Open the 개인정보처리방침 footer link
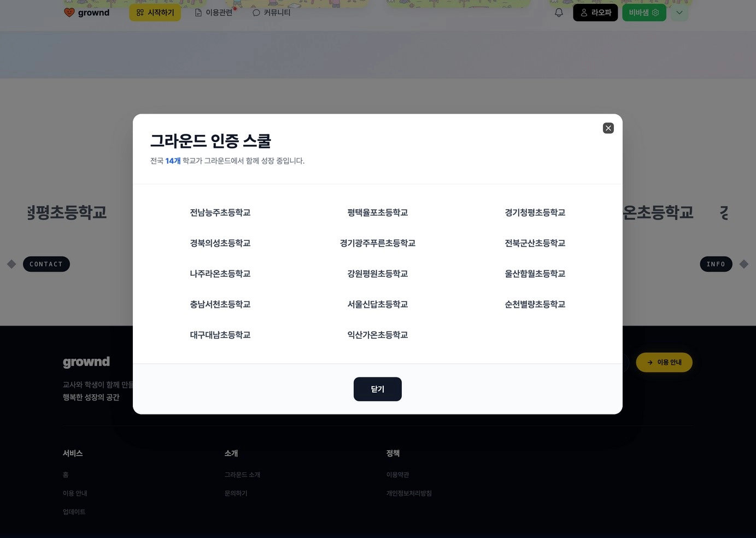The width and height of the screenshot is (756, 538). 409,493
